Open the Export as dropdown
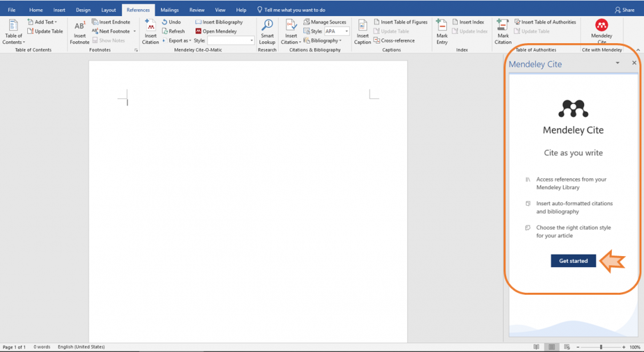 [176, 41]
